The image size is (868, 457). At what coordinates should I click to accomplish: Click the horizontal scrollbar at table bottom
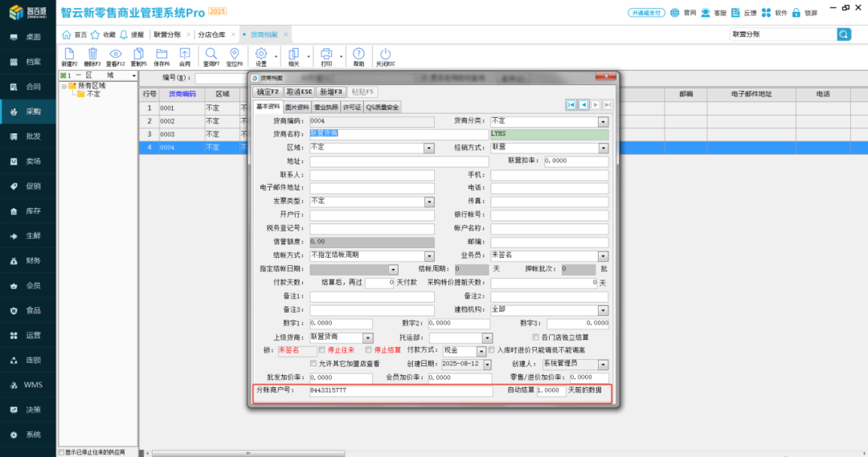[x=248, y=453]
